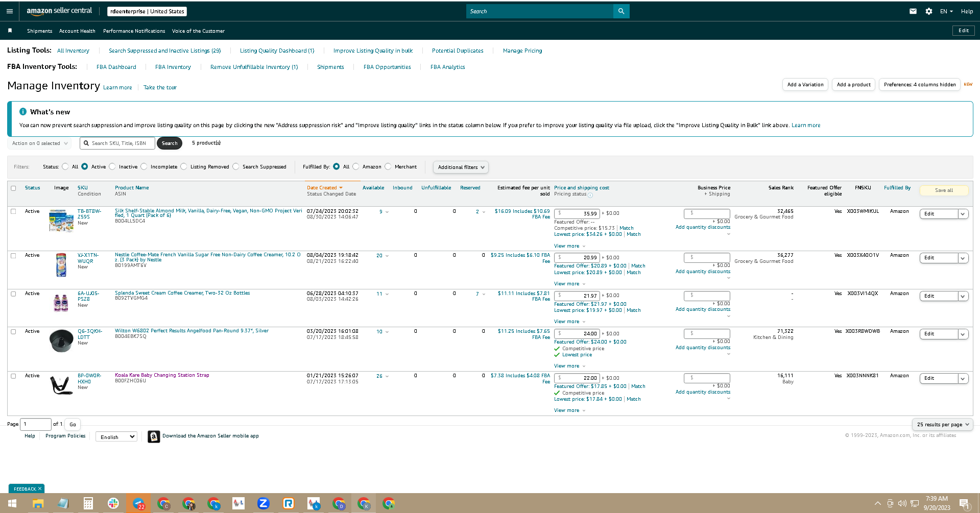Open Performance Notifications navigation item

(x=134, y=31)
